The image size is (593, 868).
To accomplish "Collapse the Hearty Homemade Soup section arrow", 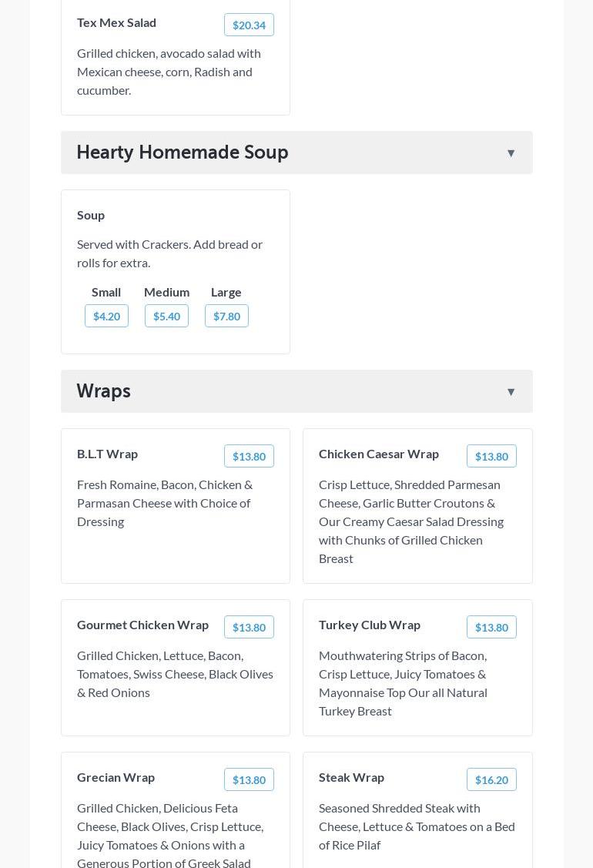I will tap(511, 153).
